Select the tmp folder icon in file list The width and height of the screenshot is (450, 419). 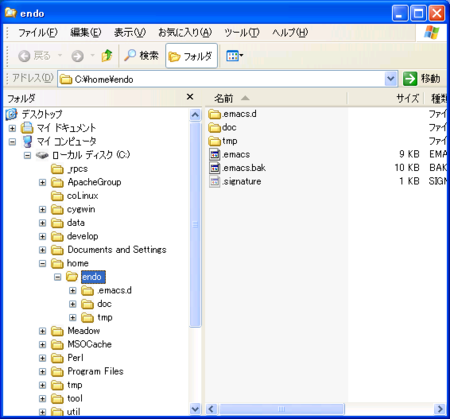click(x=215, y=141)
